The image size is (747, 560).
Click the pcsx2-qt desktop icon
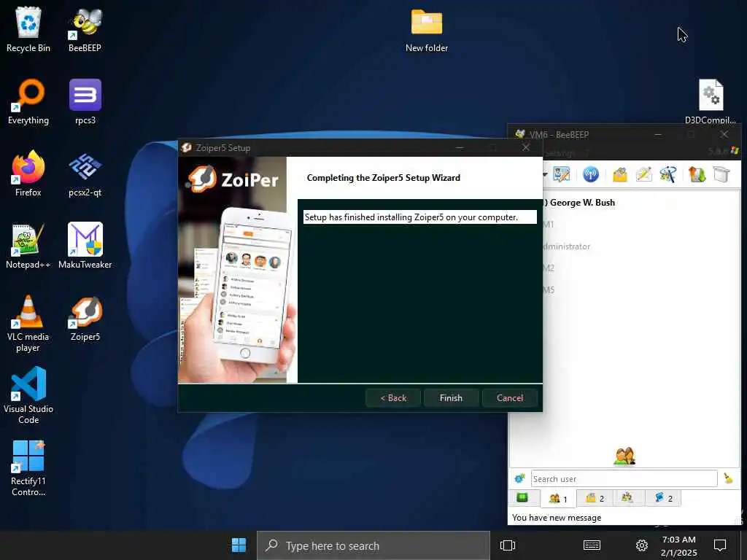pyautogui.click(x=85, y=174)
